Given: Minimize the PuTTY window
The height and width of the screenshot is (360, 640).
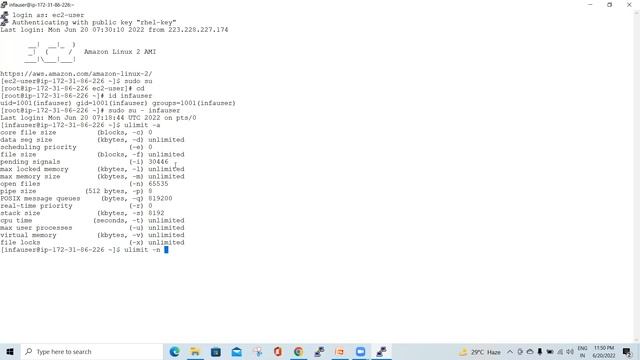Looking at the screenshot, I should pyautogui.click(x=590, y=5).
